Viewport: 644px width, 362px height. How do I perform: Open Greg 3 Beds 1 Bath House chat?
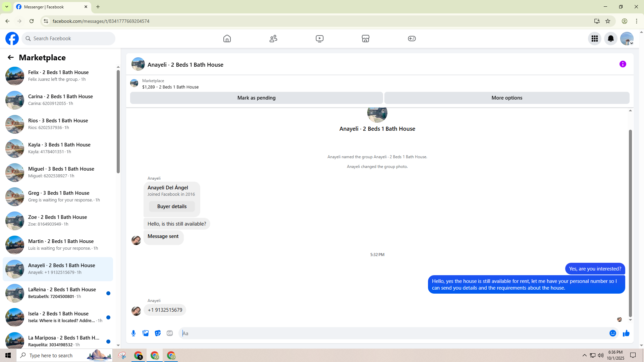(58, 196)
